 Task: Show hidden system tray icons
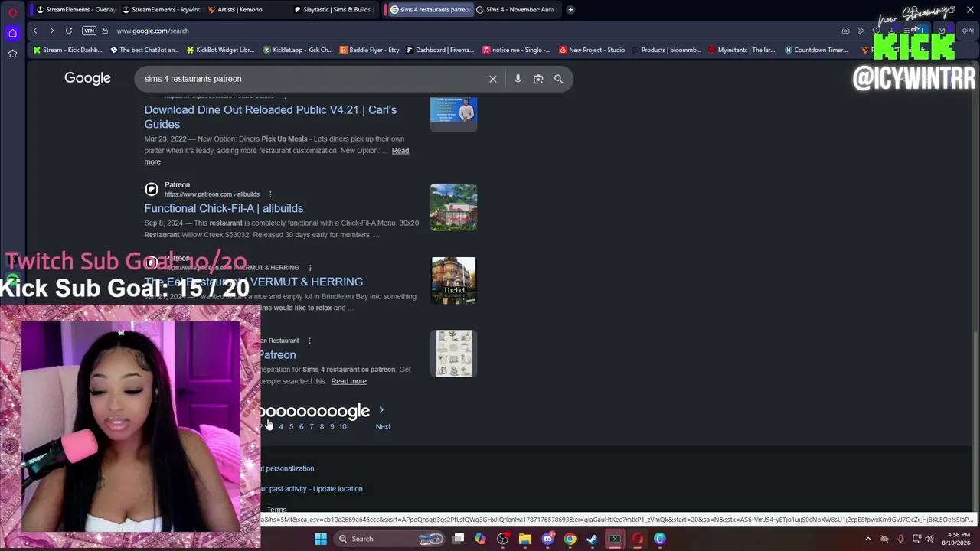(x=868, y=539)
